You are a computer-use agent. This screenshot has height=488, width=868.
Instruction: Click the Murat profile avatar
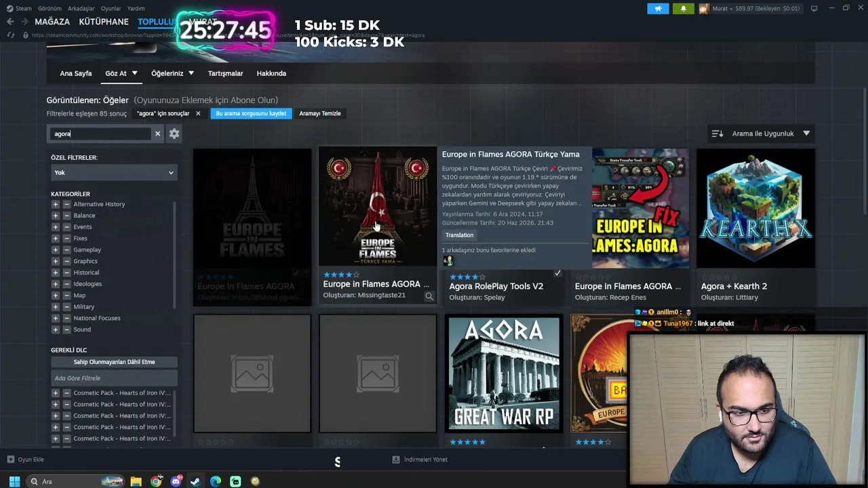pos(704,9)
